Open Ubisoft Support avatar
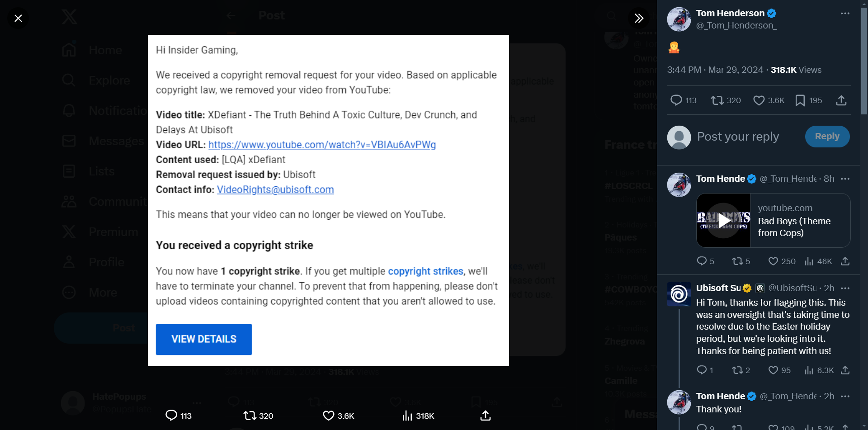Screen dimensions: 868x430 click(679, 294)
